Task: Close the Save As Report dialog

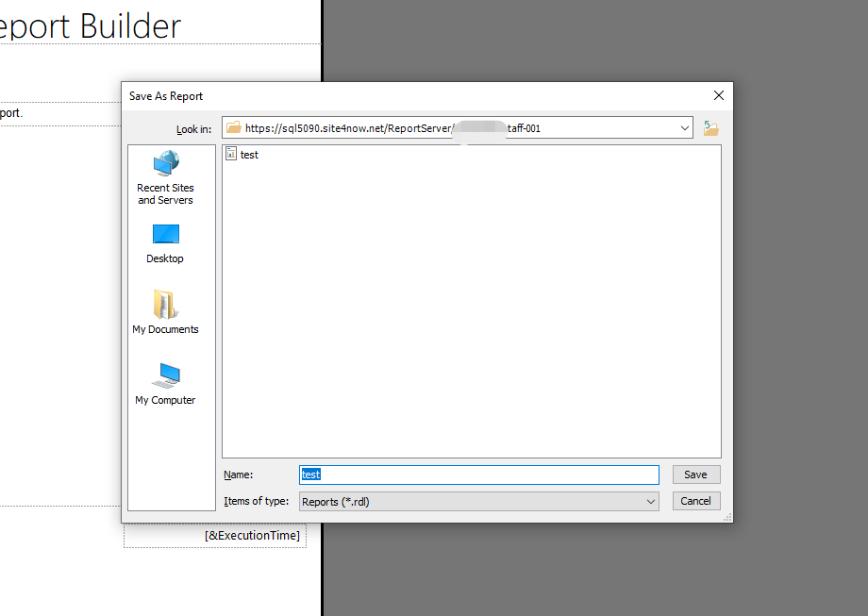Action: pyautogui.click(x=718, y=95)
